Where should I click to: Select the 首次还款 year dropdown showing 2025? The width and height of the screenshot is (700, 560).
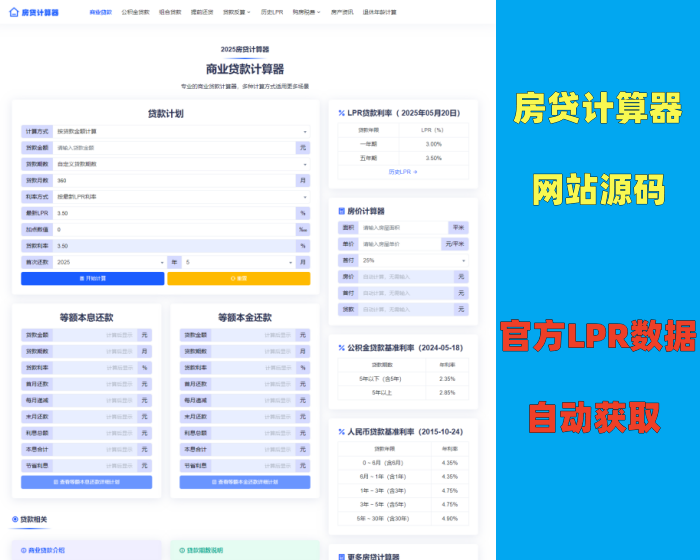click(110, 262)
